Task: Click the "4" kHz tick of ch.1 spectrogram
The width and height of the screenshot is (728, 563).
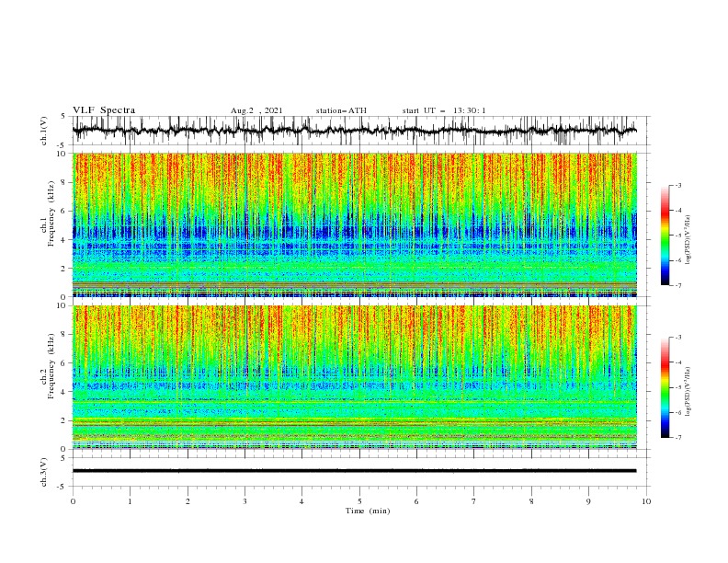Action: (x=64, y=240)
